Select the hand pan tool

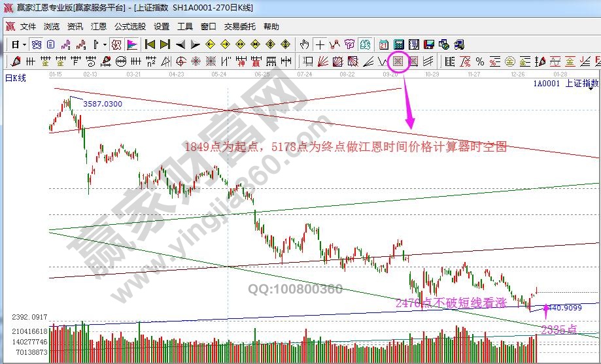305,45
